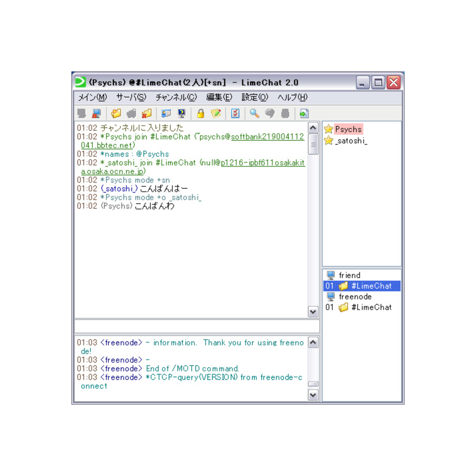Click the away-mode monitor with moon icon
This screenshot has height=476, width=476.
pos(181,113)
